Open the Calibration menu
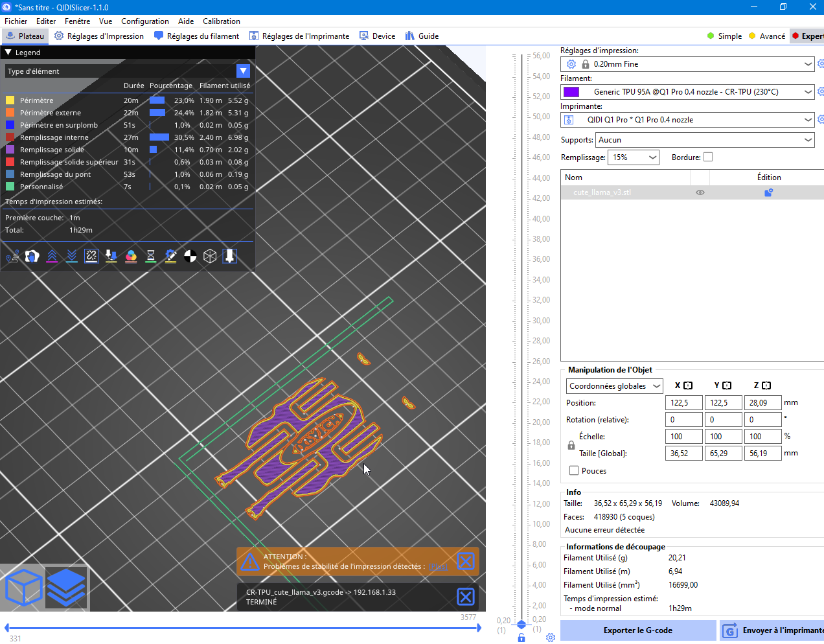824x644 pixels. click(x=221, y=21)
